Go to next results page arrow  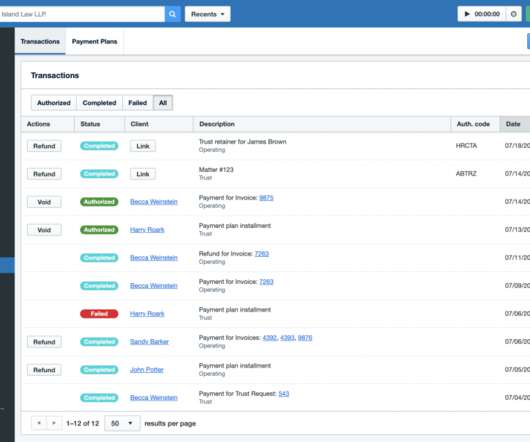coord(54,423)
